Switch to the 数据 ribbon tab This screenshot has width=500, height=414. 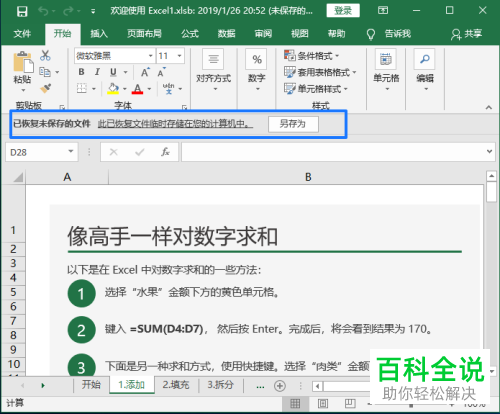[226, 34]
